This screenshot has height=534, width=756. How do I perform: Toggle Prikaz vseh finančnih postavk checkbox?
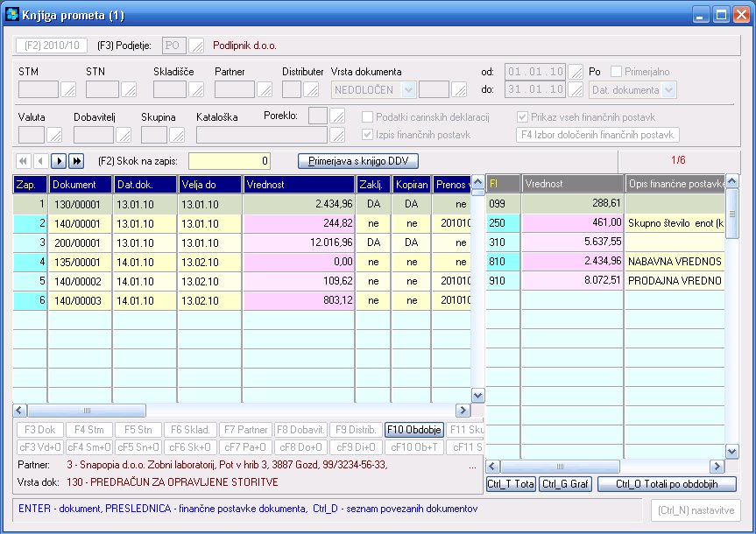tap(523, 117)
